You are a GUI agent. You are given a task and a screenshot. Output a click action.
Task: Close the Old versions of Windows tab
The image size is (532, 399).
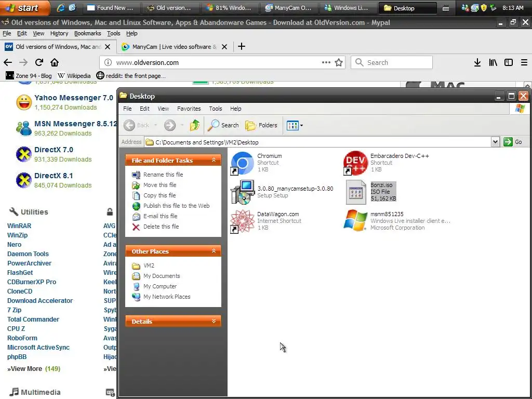108,47
